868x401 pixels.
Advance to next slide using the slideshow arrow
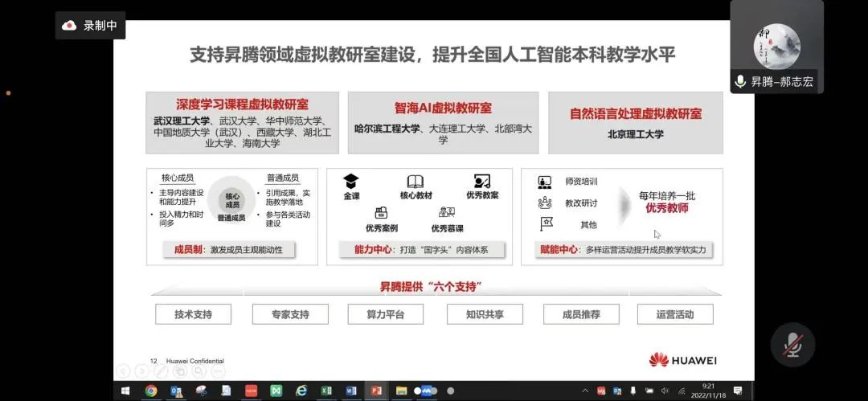[143, 371]
